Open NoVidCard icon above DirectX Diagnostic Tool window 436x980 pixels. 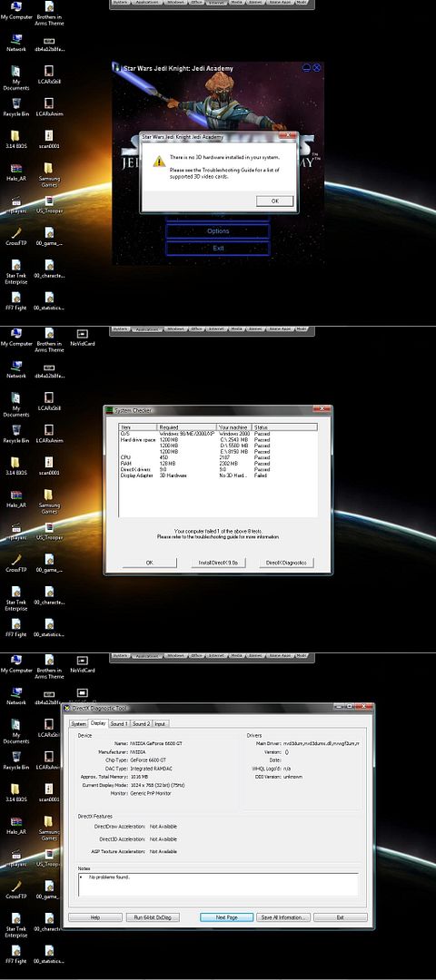[83, 663]
